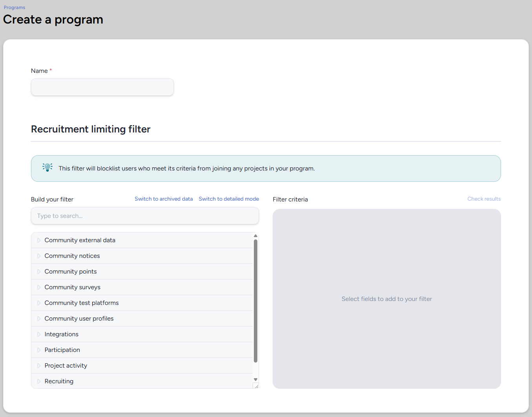Focus the program Name input field
Image resolution: width=532 pixels, height=417 pixels.
pos(102,87)
